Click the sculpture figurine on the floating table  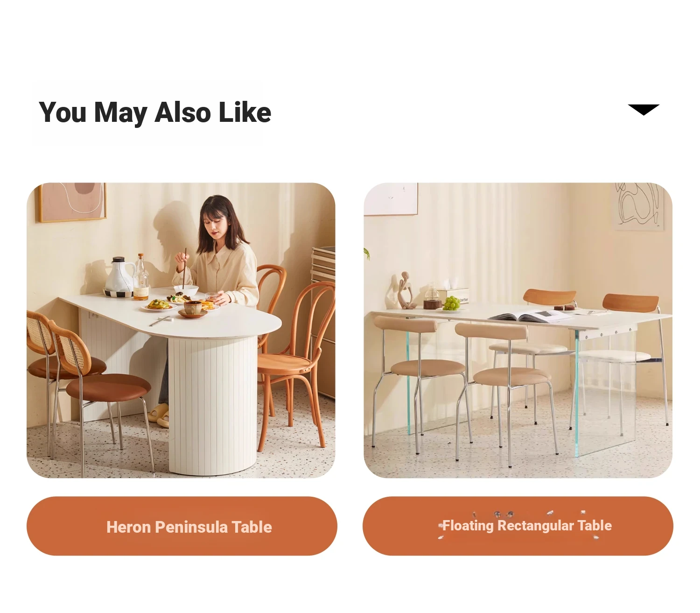[x=405, y=290]
